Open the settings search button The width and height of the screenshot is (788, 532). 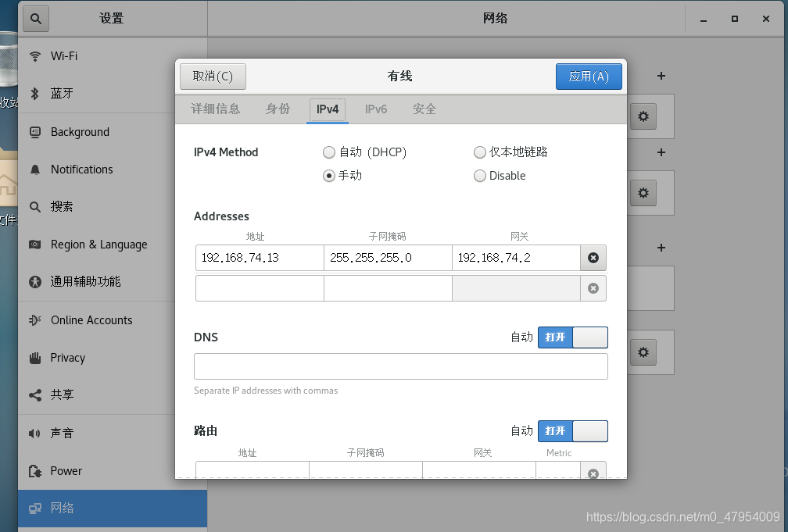pyautogui.click(x=36, y=19)
